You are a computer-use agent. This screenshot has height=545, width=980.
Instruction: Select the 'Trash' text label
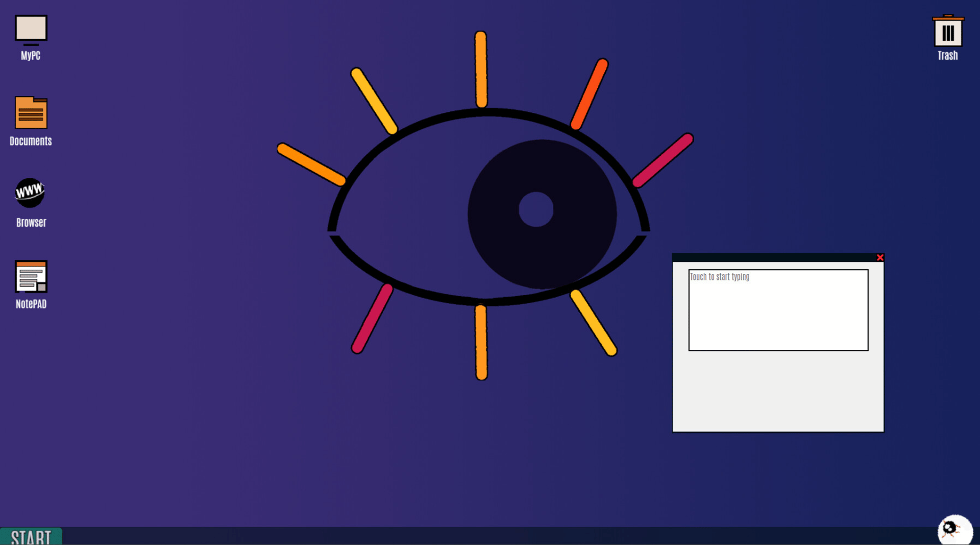(947, 56)
